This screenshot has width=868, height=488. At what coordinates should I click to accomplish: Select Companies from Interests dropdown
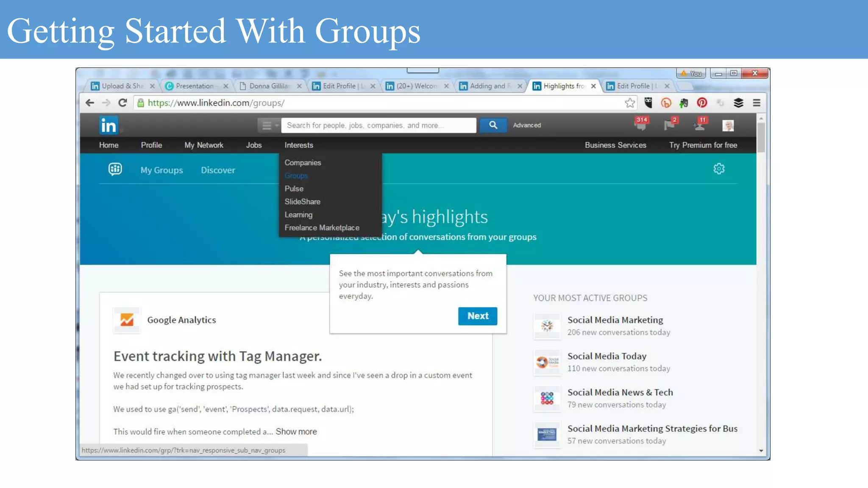click(x=303, y=163)
